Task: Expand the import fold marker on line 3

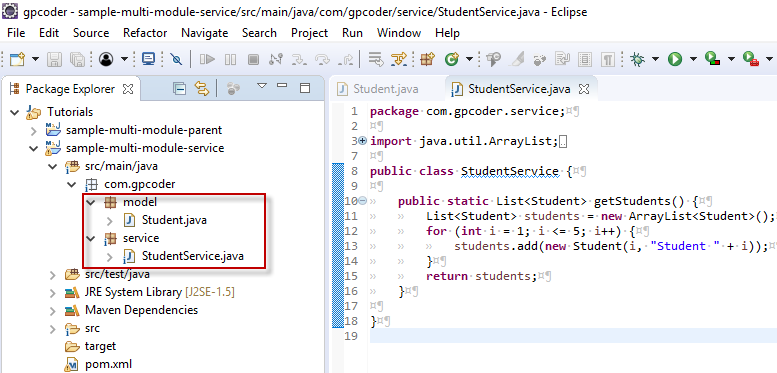Action: click(362, 141)
